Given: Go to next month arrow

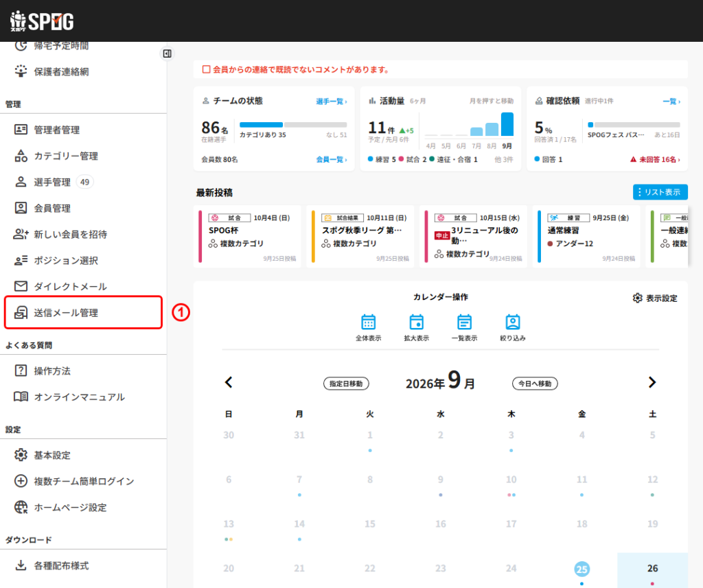Looking at the screenshot, I should click(652, 382).
